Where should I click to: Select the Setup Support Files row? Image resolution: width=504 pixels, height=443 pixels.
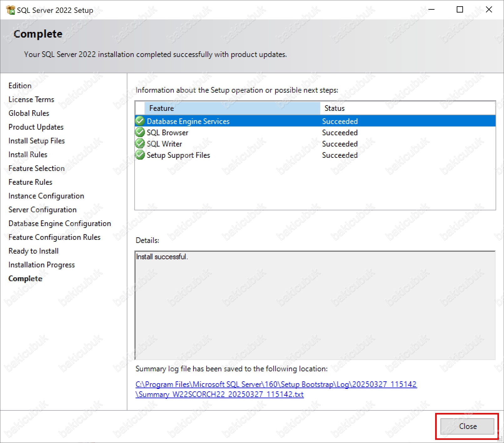315,155
